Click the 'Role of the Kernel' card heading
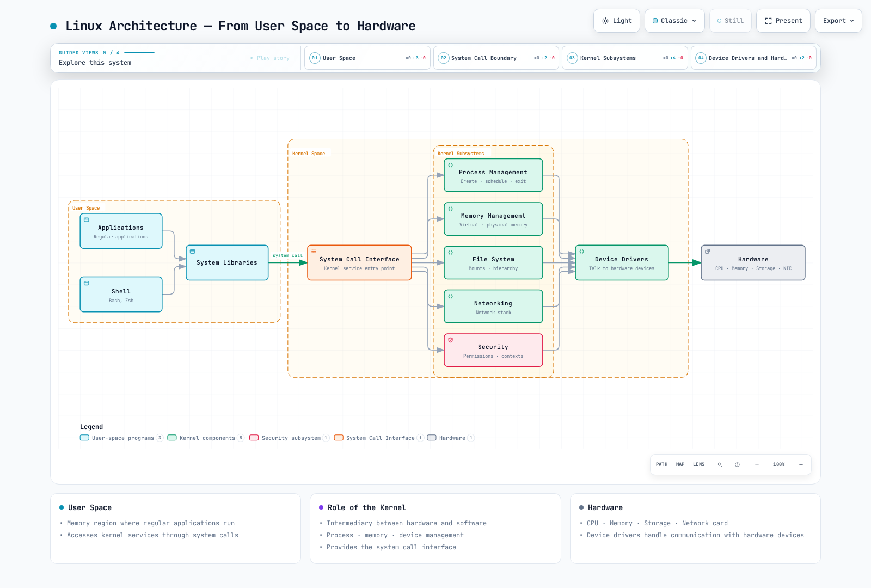Screen dimensions: 871x588 367,507
